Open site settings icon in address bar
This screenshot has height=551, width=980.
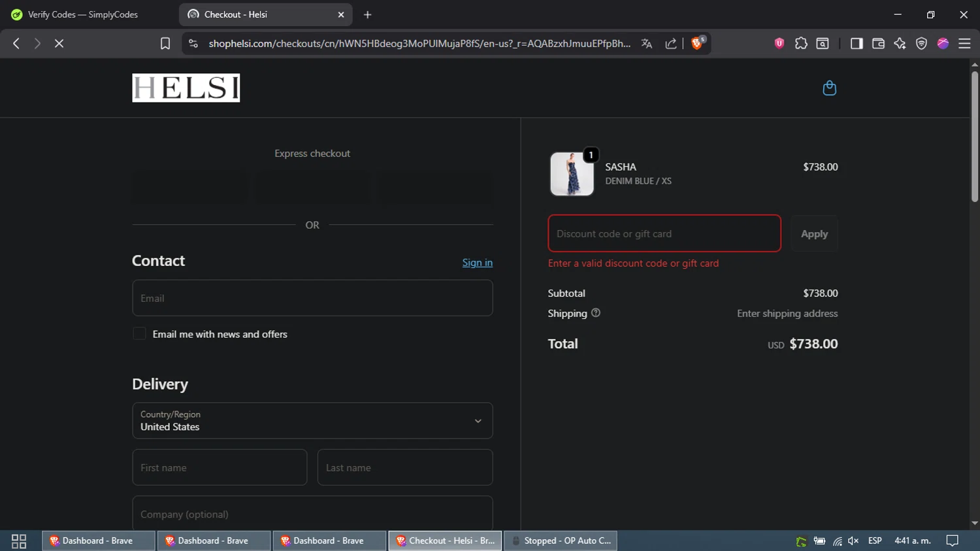coord(193,43)
